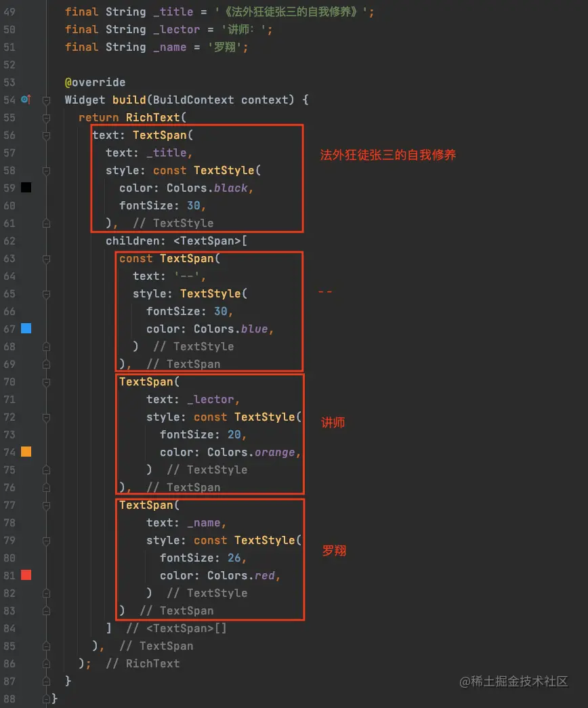
Task: Click the fold end marker on line 87
Action: point(46,682)
